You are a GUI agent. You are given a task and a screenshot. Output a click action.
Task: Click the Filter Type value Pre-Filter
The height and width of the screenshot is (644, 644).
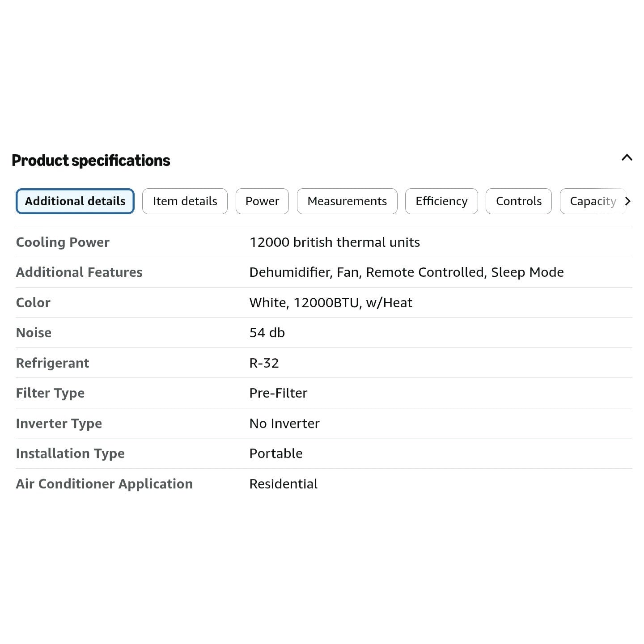coord(278,393)
